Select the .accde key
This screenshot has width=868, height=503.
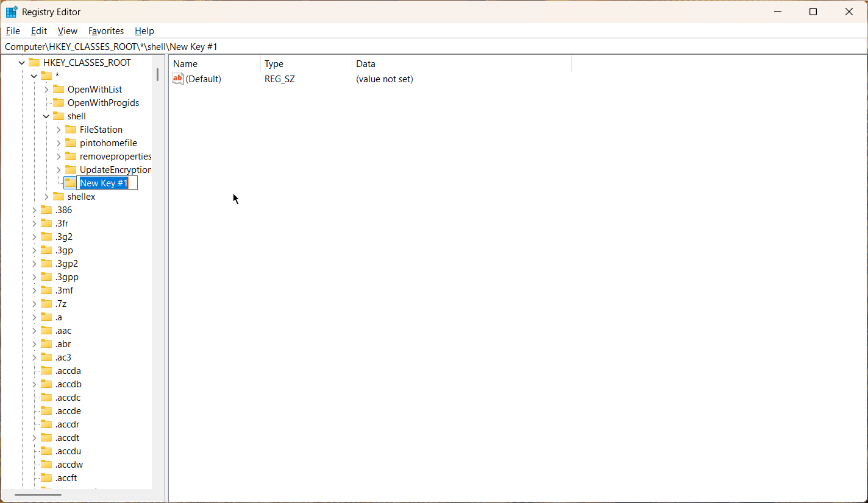(68, 410)
